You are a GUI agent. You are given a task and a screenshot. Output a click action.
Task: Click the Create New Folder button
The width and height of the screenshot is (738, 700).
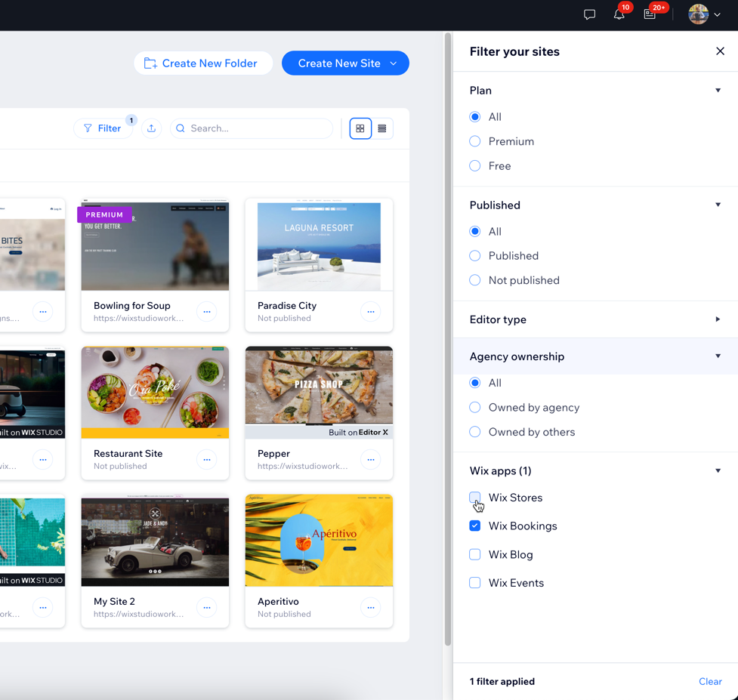pyautogui.click(x=203, y=63)
